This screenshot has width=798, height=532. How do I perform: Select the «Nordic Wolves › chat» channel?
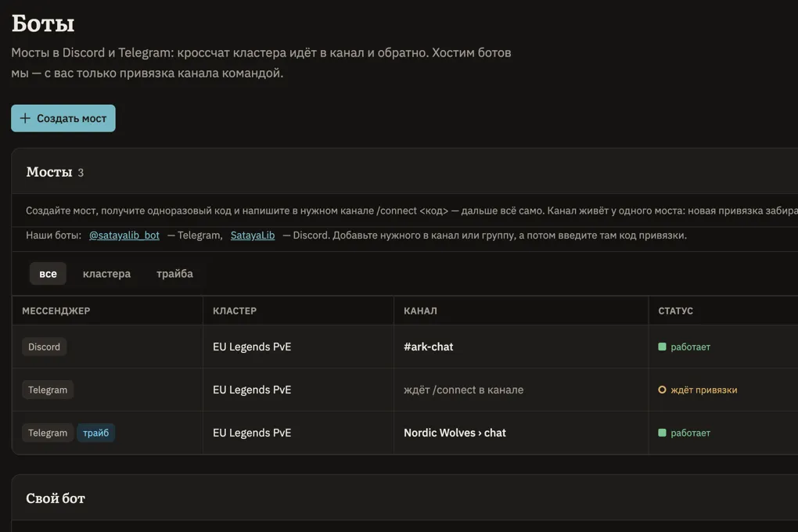point(455,433)
